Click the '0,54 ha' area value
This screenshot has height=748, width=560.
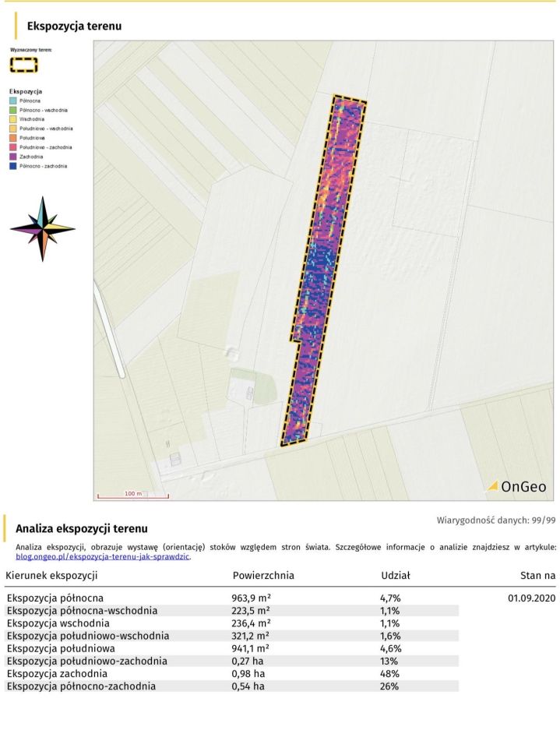pos(248,686)
